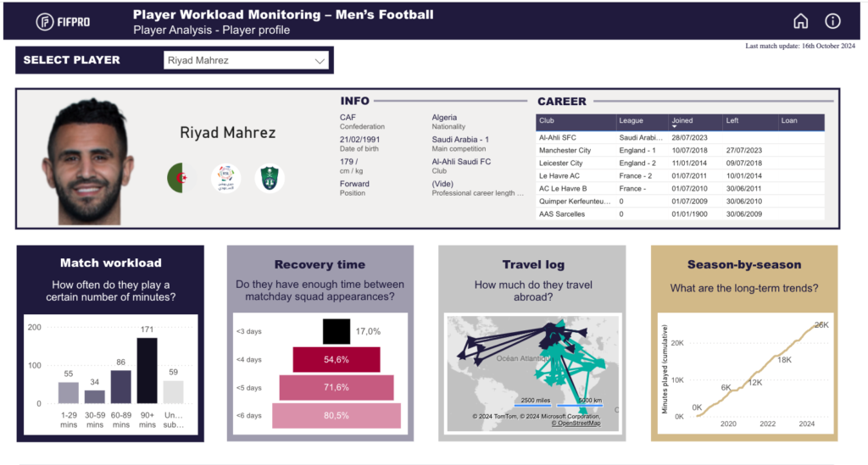
Task: Sort career table by Club header
Action: [x=548, y=121]
